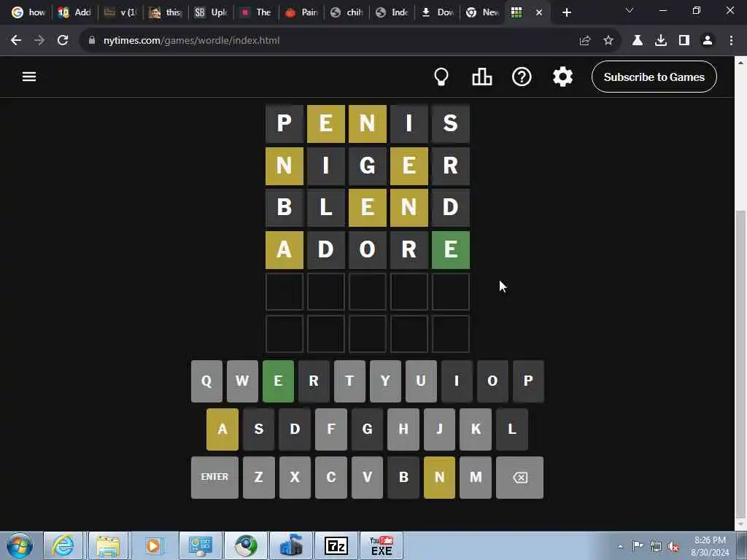
Task: Show hidden system tray icons
Action: point(620,546)
